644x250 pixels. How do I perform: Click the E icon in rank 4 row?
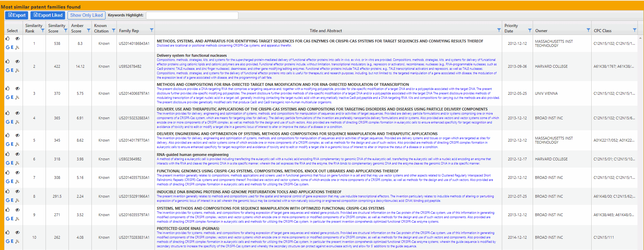(x=12, y=122)
